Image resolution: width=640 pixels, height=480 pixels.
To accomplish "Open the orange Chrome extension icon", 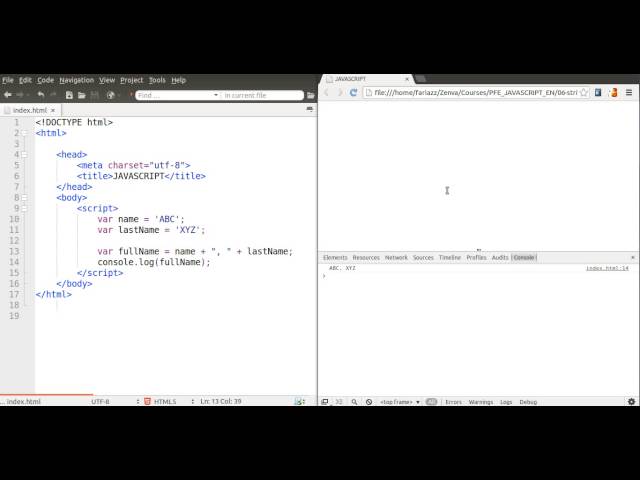I will (613, 93).
